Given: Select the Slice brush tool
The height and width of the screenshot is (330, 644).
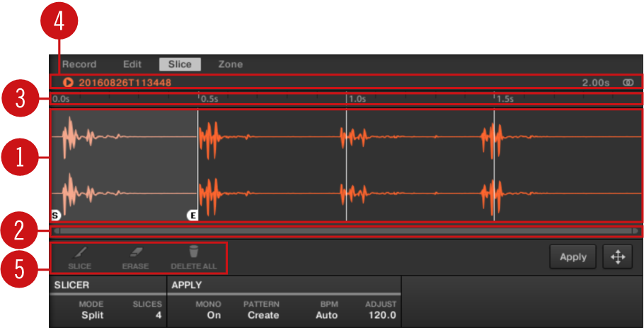Looking at the screenshot, I should pos(80,257).
